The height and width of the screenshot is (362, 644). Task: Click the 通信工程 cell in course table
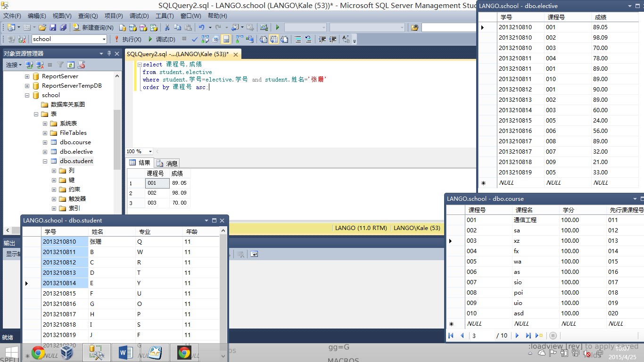(535, 220)
